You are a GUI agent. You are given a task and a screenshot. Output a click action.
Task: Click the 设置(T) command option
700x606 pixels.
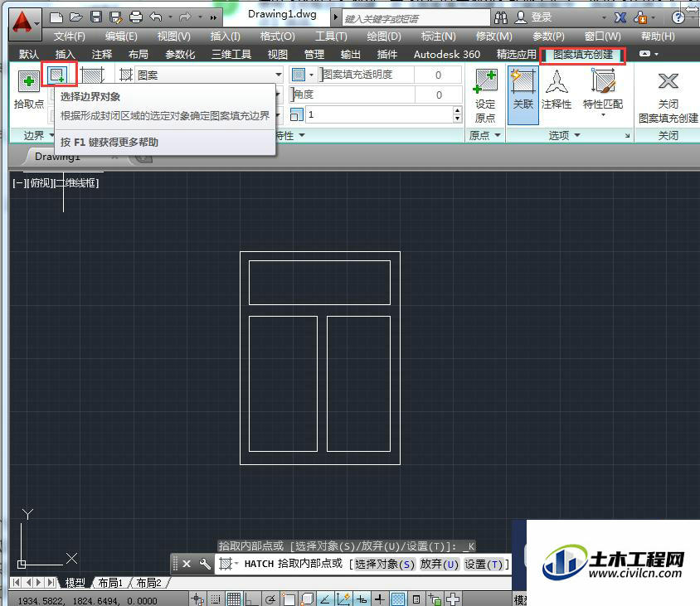[484, 565]
